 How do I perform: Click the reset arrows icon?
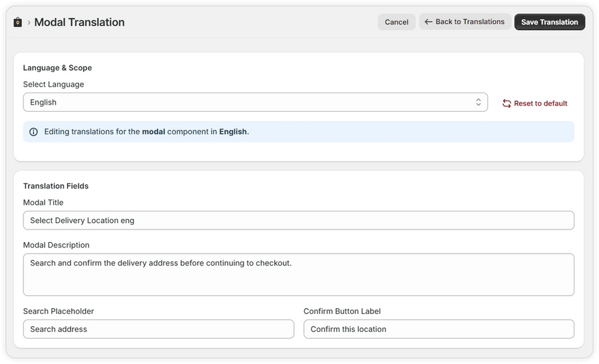click(x=506, y=104)
